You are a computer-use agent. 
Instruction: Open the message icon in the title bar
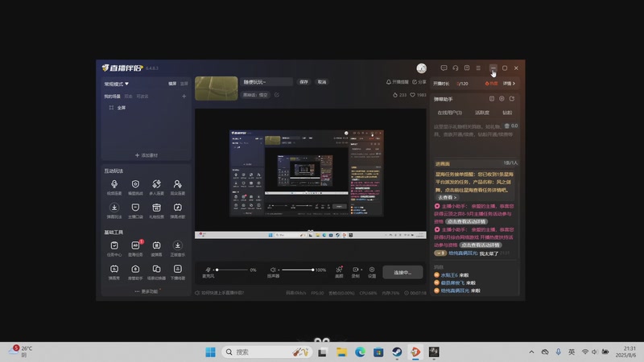pos(444,68)
